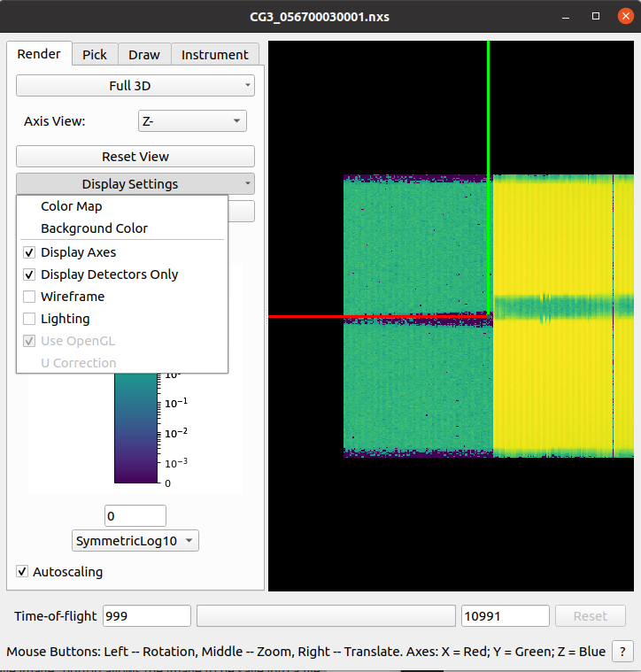The image size is (641, 672).
Task: Choose Color Map menu entry
Action: click(x=122, y=206)
